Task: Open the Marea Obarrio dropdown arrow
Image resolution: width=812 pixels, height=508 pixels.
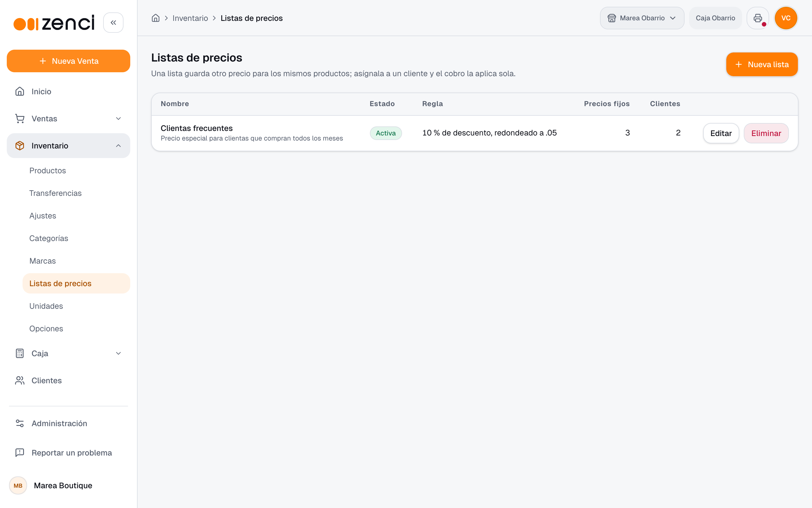Action: coord(673,18)
